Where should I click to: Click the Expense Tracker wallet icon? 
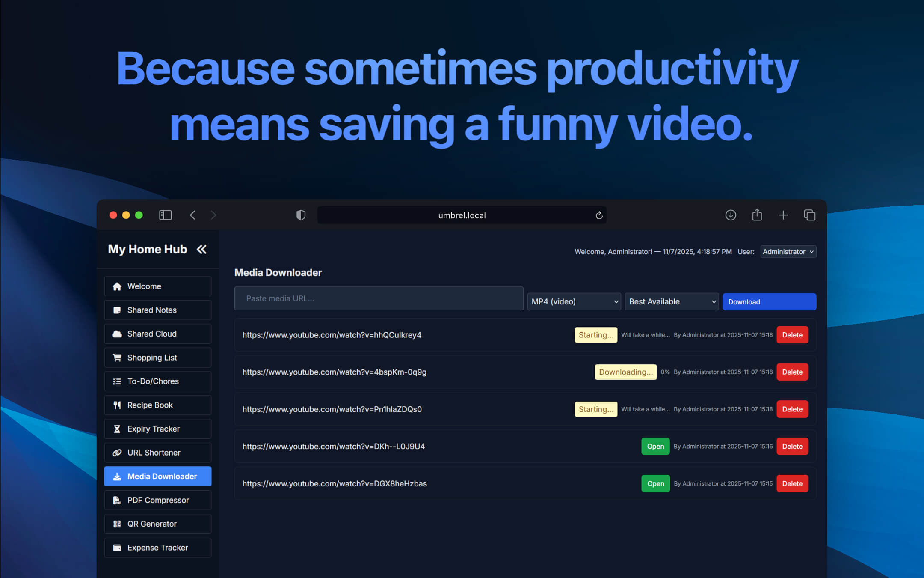click(118, 547)
